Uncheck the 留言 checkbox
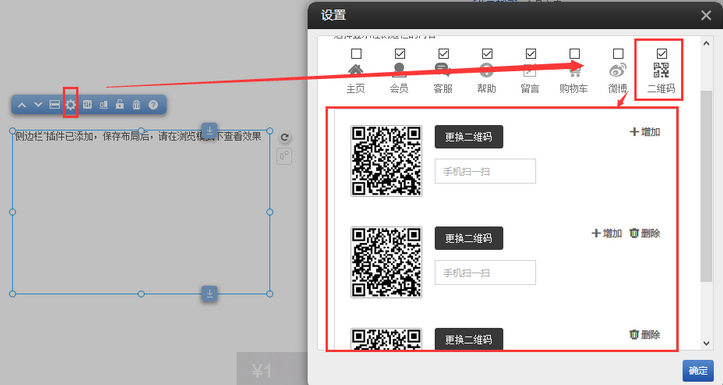 pyautogui.click(x=531, y=54)
